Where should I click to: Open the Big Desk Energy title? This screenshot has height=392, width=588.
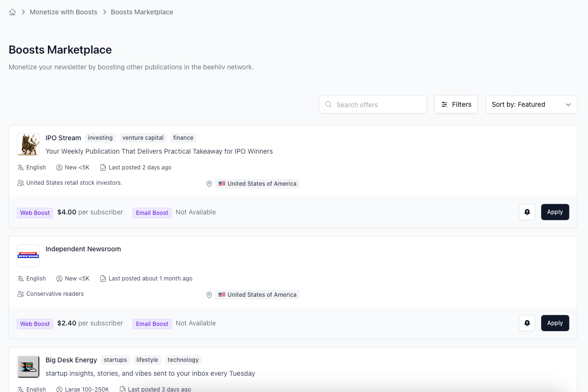(x=71, y=360)
